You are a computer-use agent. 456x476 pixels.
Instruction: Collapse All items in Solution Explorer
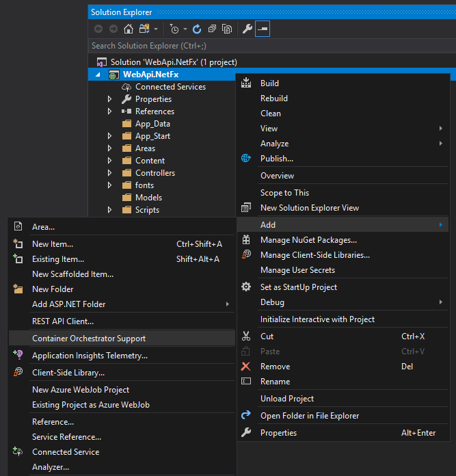click(212, 29)
